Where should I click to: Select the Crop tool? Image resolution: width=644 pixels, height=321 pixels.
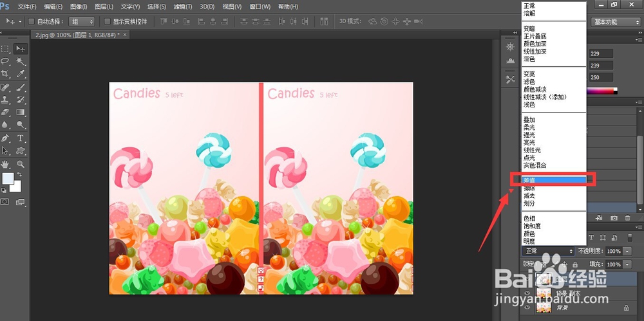pos(5,74)
